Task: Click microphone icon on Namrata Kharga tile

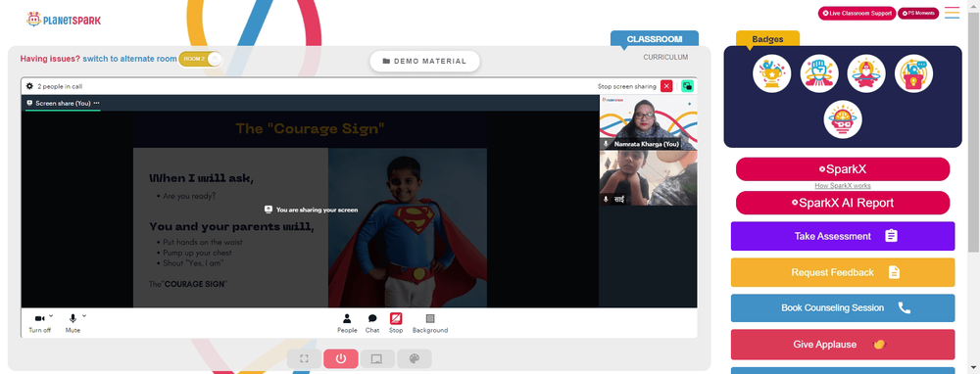Action: [x=606, y=144]
